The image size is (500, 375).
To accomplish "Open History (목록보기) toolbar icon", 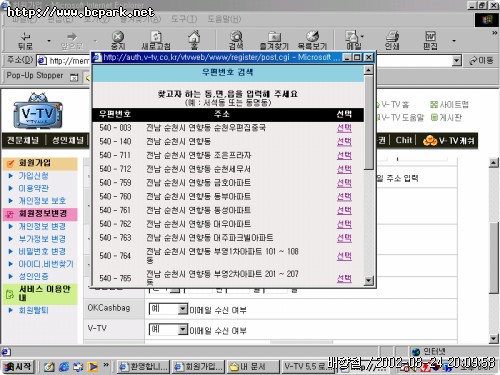I will (312, 41).
